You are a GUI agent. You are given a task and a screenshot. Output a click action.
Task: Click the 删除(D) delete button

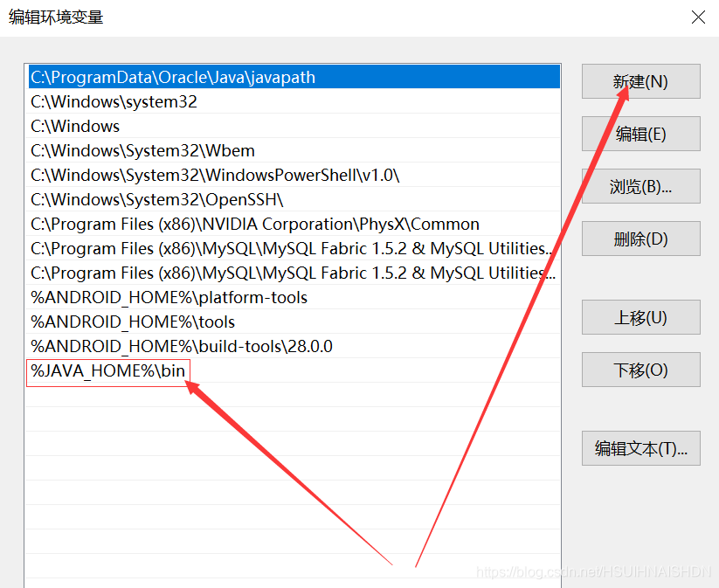tap(640, 239)
